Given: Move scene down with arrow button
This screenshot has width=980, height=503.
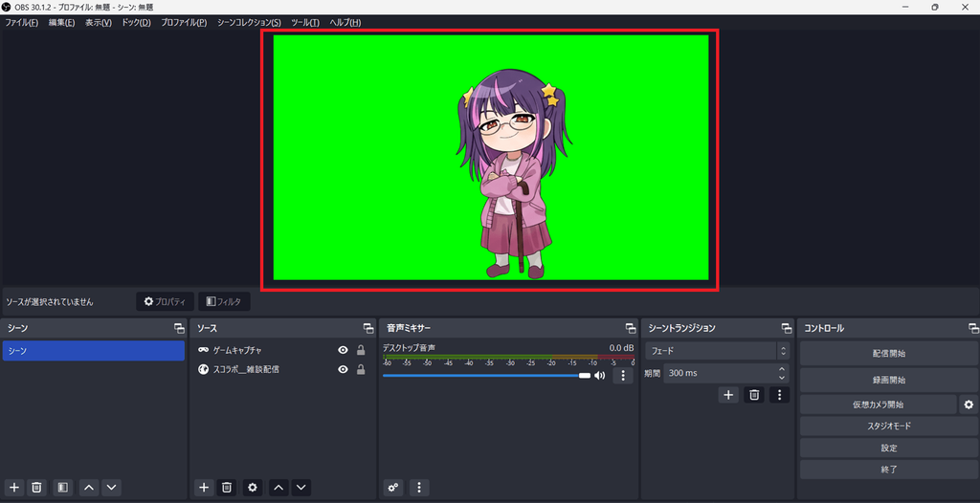Looking at the screenshot, I should (x=111, y=488).
